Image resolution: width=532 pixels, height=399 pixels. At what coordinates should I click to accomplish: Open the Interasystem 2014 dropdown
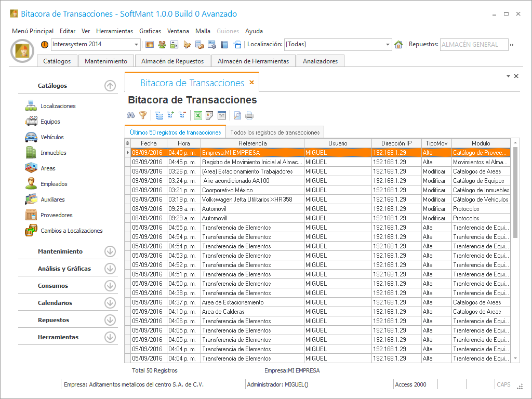(x=137, y=45)
